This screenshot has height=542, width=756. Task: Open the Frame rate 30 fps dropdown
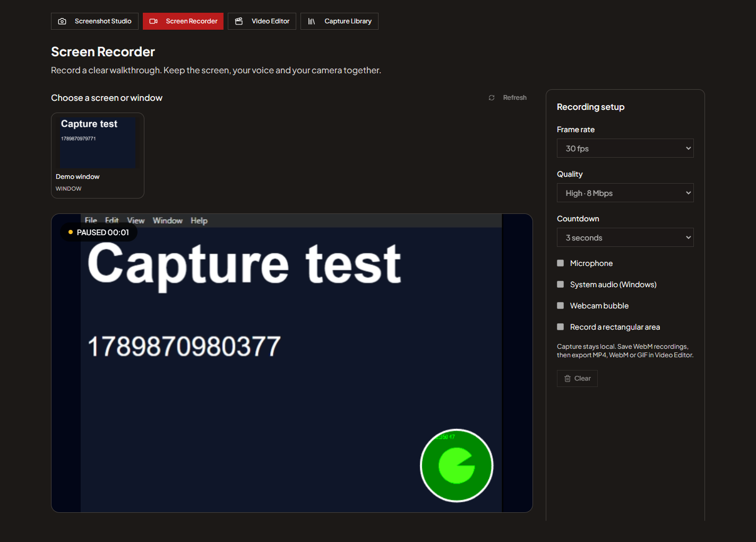click(625, 149)
